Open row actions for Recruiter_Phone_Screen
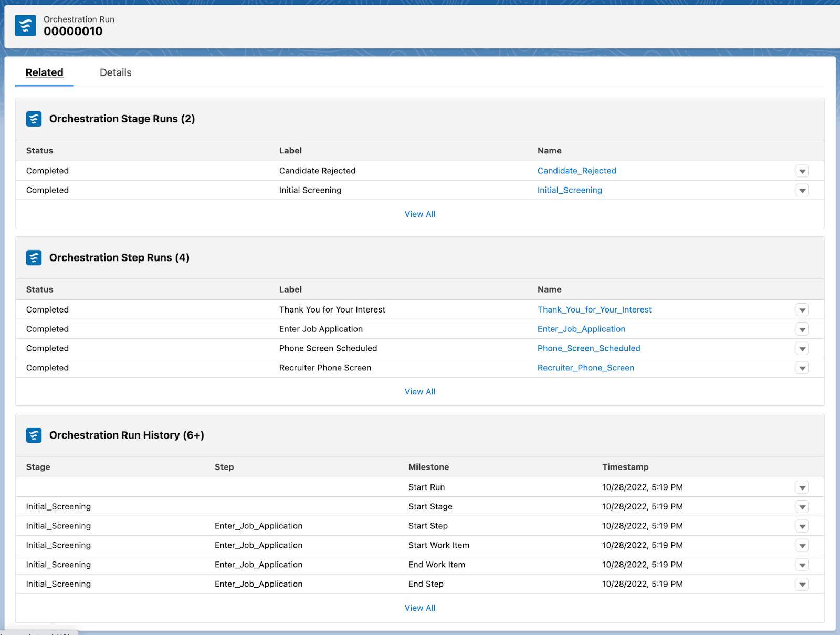This screenshot has width=840, height=635. 802,368
